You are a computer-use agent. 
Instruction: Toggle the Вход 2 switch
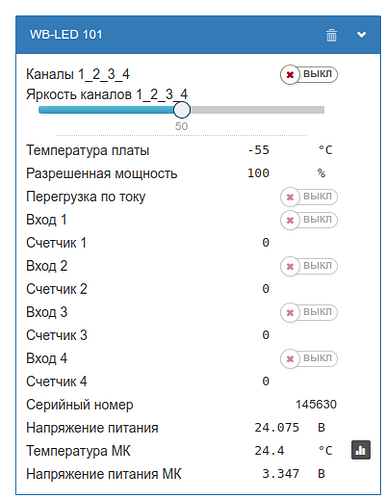(x=309, y=266)
